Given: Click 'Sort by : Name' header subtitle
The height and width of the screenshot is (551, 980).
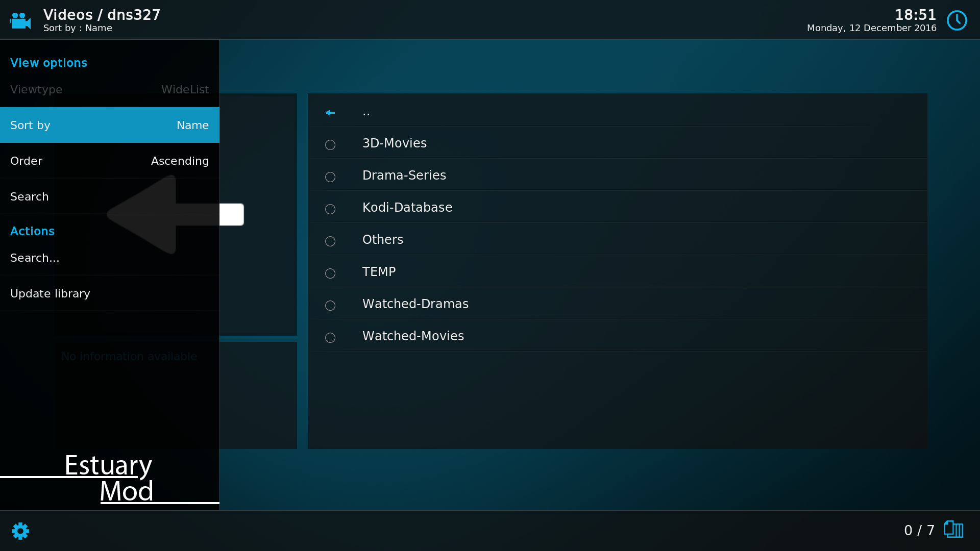Looking at the screenshot, I should [x=78, y=28].
